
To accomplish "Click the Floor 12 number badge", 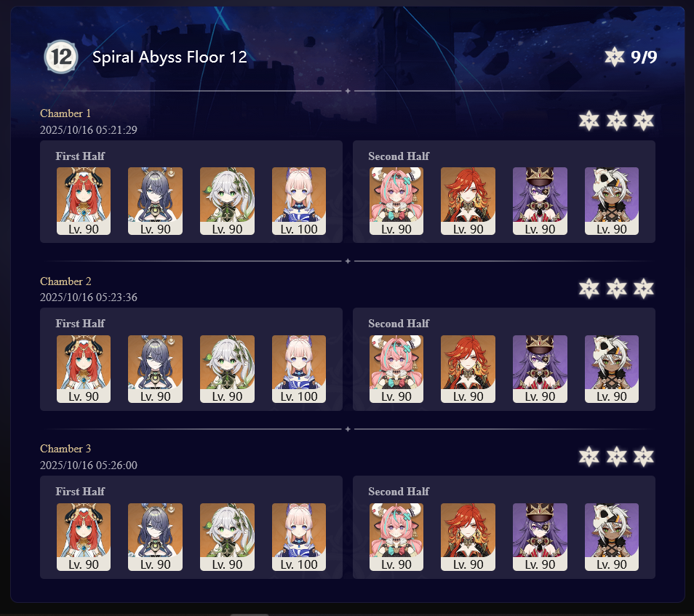I will (x=61, y=57).
